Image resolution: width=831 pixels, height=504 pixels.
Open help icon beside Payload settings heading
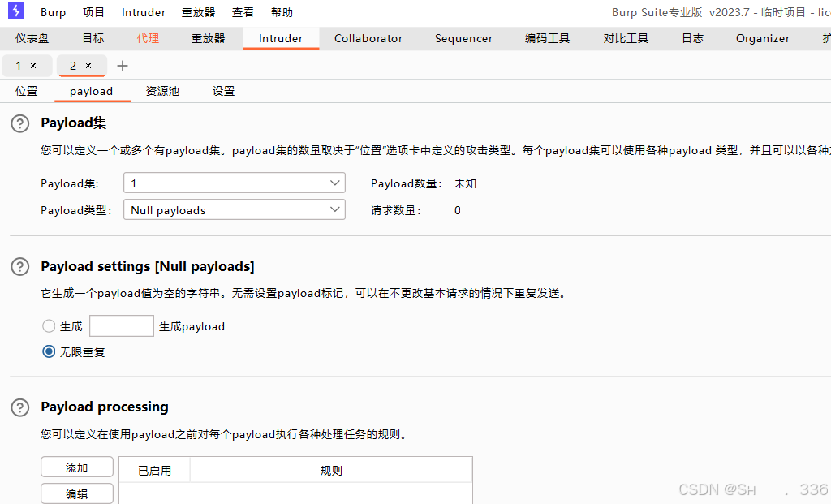20,266
